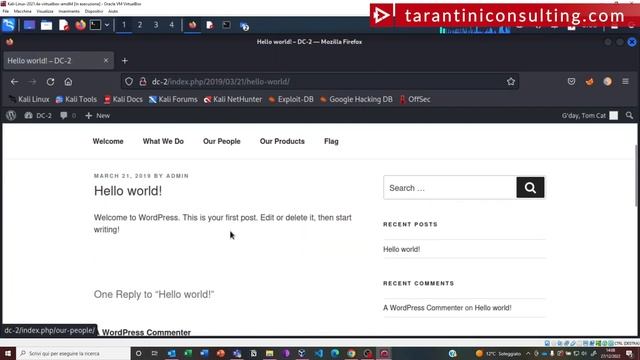The height and width of the screenshot is (360, 640).
Task: Select the document window button in Kali panel
Action: [x=210, y=25]
